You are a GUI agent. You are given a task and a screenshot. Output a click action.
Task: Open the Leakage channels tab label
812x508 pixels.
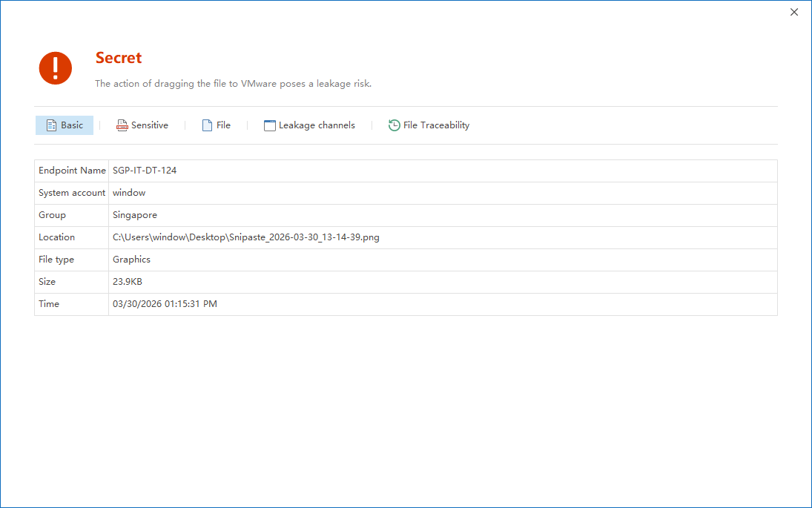coord(317,125)
